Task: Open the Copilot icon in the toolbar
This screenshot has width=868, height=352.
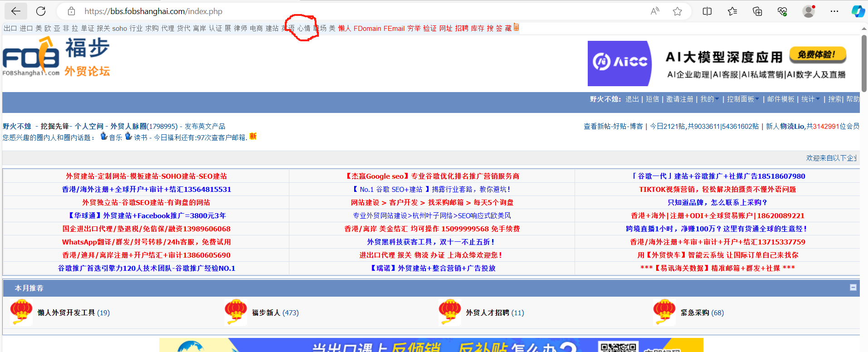Action: tap(858, 11)
